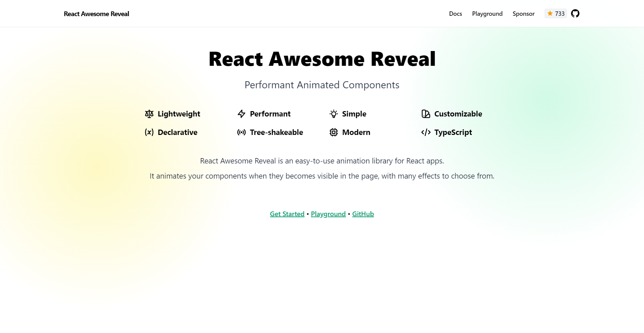Screen dimensions: 644x333
Task: Click the CPU chip icon next to Modern
Action: 334,132
